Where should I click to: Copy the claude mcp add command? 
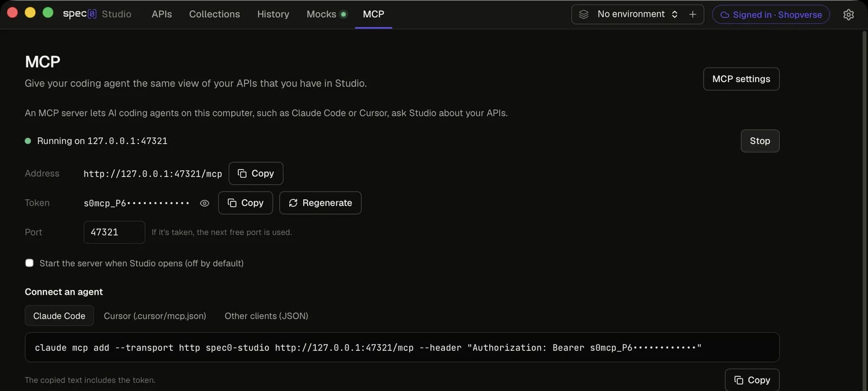coord(752,380)
